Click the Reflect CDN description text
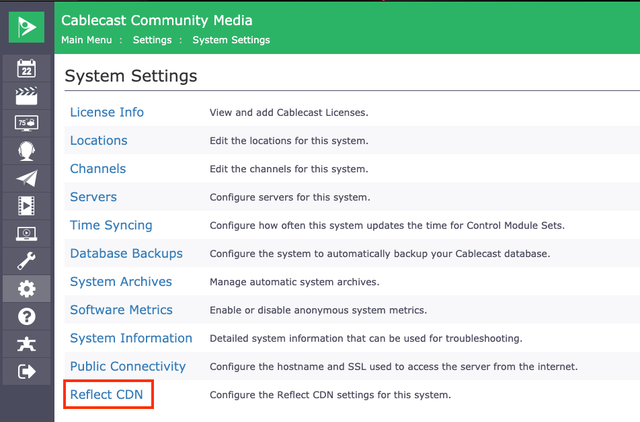Viewport: 640px width, 422px height. (330, 395)
